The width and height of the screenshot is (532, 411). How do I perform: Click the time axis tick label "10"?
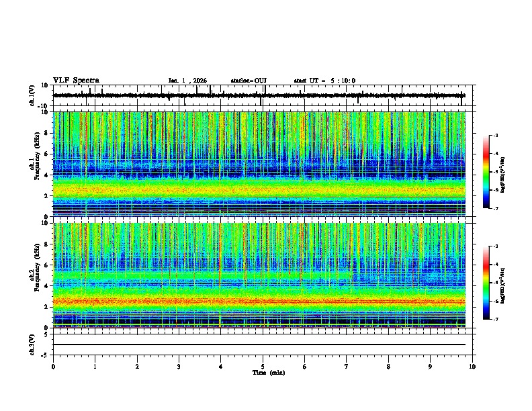point(472,367)
